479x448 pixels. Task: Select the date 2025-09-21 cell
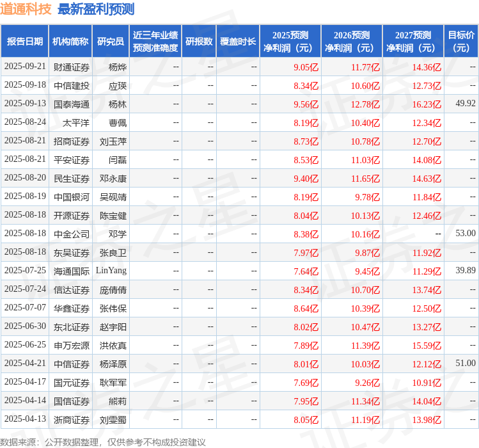click(25, 67)
